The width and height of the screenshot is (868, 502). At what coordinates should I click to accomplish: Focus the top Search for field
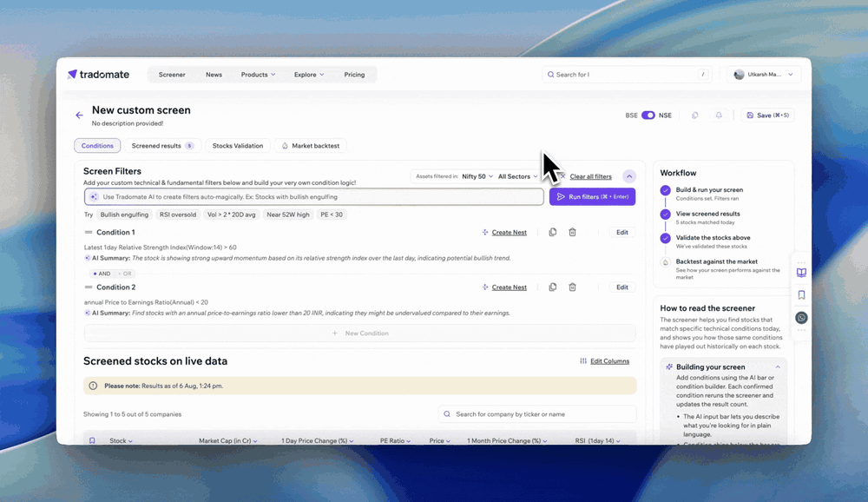(626, 74)
